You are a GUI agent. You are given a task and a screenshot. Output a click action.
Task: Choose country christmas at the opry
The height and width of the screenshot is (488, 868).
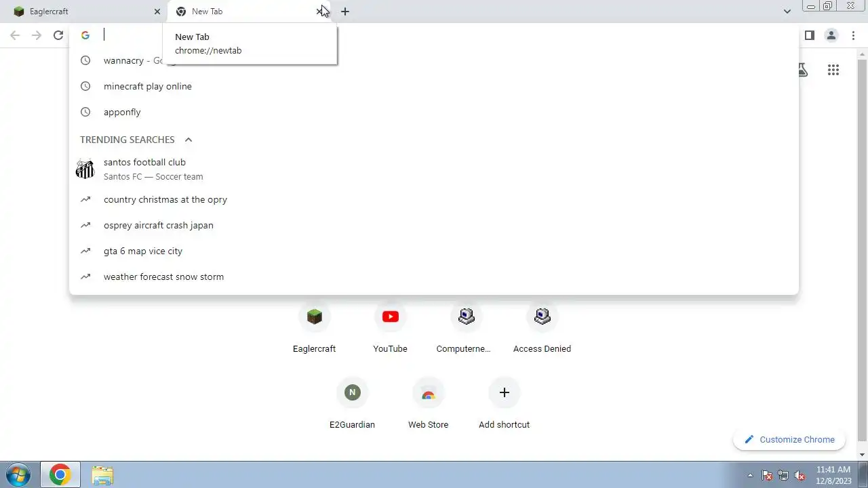point(434,199)
